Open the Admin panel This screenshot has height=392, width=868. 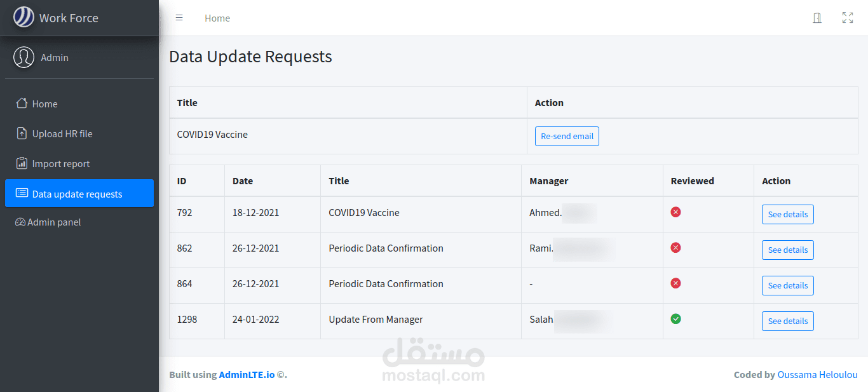pos(54,222)
